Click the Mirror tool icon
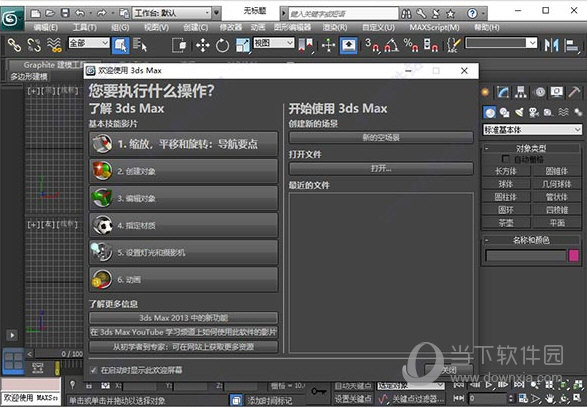 (551, 45)
